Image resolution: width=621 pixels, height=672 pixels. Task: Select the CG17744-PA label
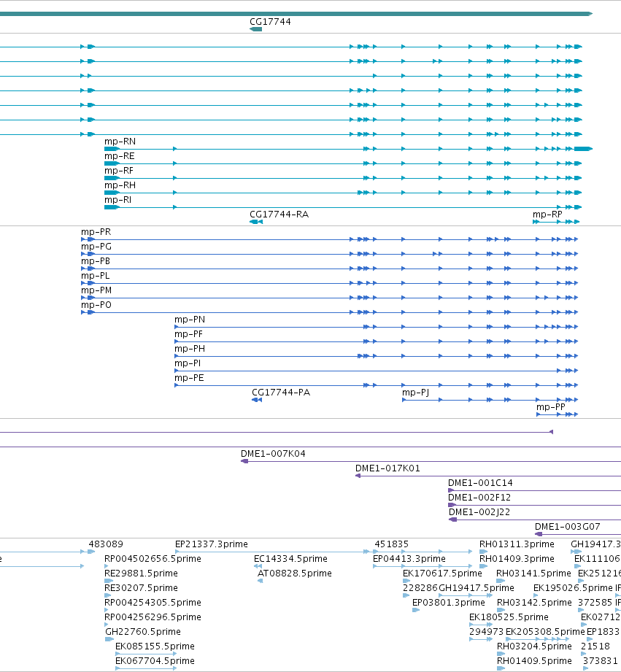[x=281, y=392]
